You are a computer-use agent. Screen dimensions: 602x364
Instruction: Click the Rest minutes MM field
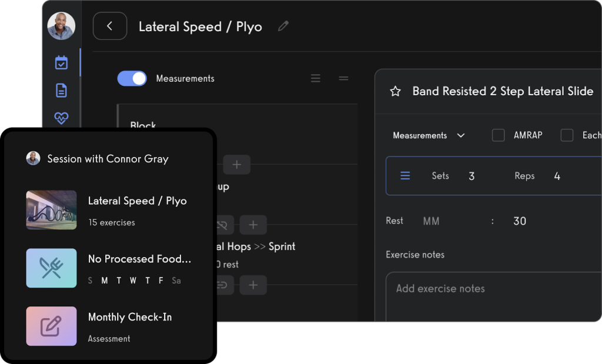point(432,221)
